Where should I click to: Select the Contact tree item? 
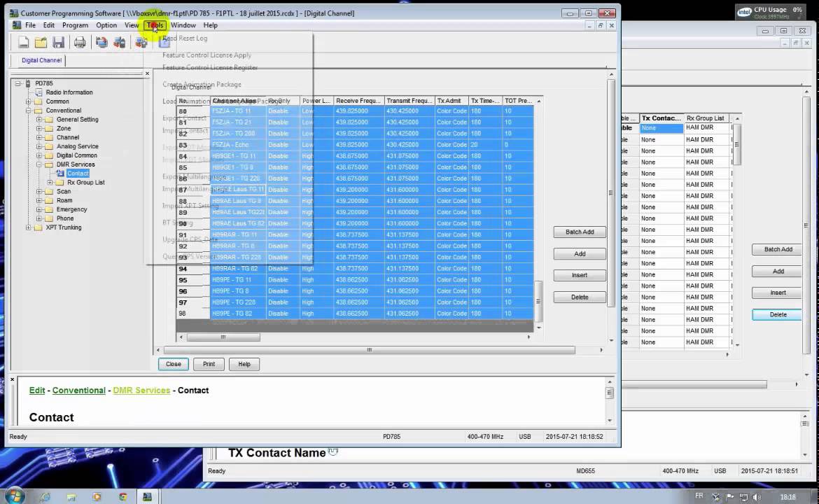[x=78, y=174]
